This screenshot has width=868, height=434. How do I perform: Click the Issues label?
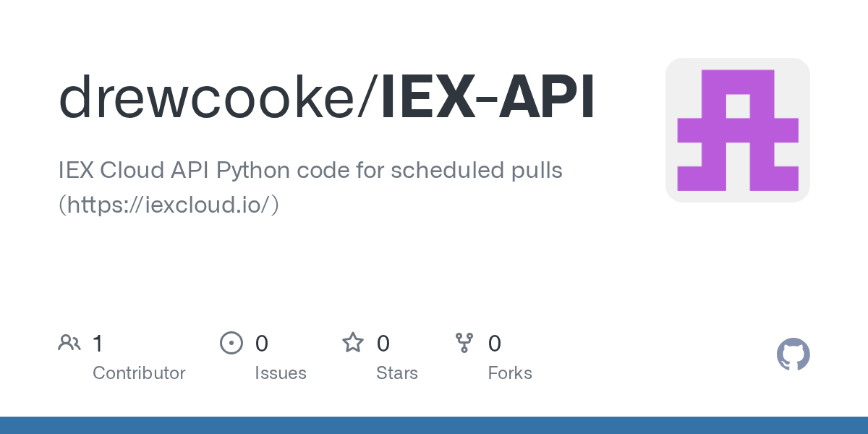pyautogui.click(x=280, y=373)
